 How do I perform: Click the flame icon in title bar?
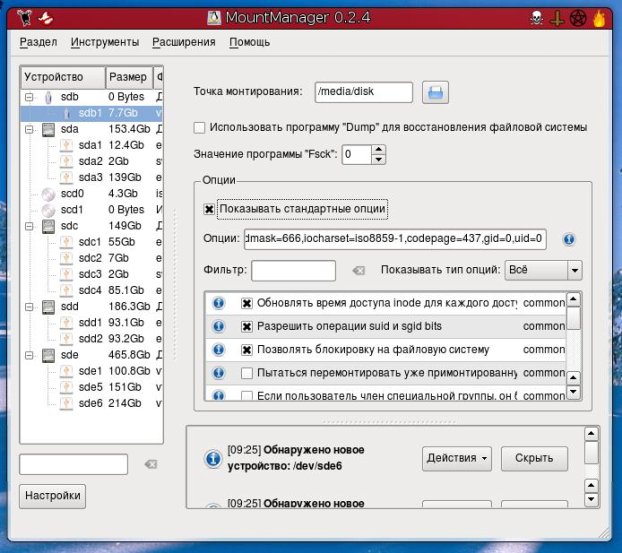click(x=599, y=18)
